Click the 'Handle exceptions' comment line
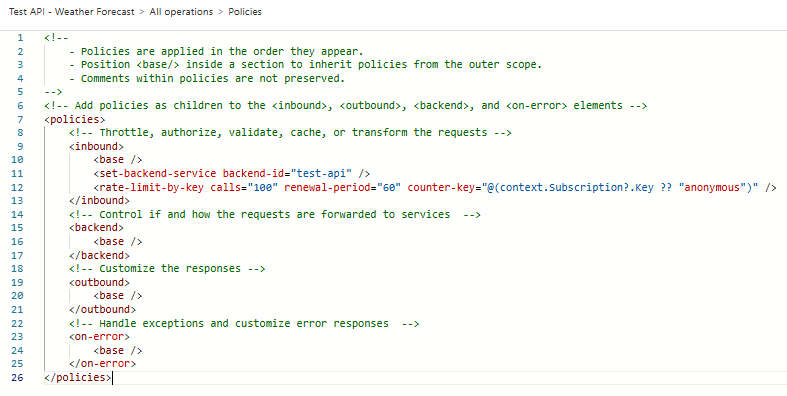Screen dimensions: 787x396 (x=244, y=324)
